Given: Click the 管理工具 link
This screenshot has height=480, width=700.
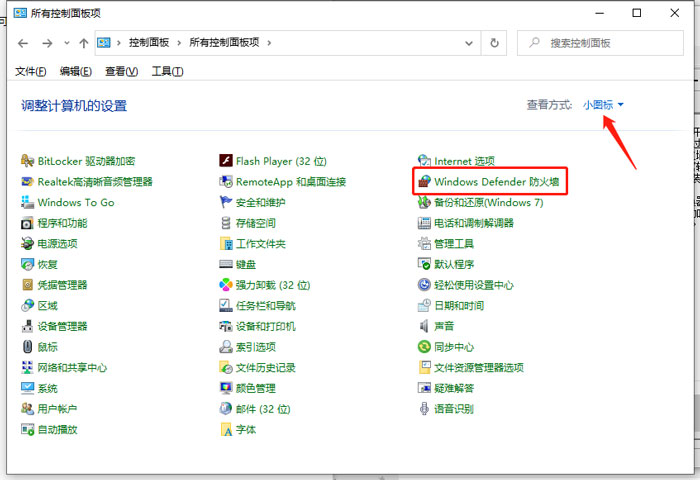Looking at the screenshot, I should [x=454, y=244].
